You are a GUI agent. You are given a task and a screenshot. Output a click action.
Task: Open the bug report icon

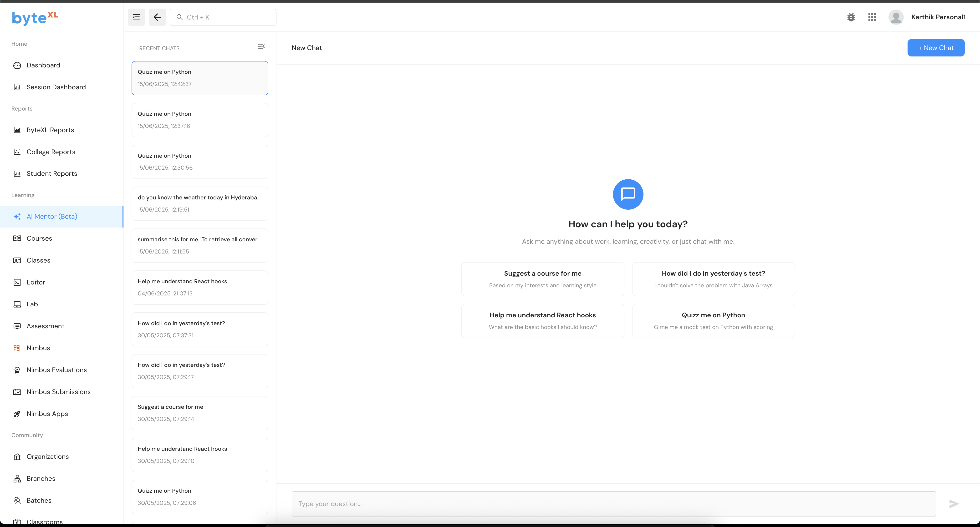(851, 17)
